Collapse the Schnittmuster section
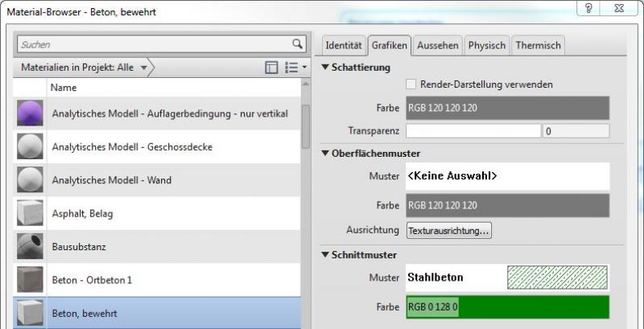Image resolution: width=644 pixels, height=329 pixels. pos(326,254)
